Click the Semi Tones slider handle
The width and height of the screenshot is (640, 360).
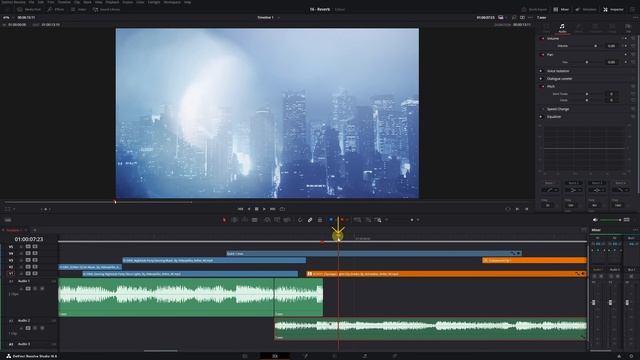pyautogui.click(x=587, y=94)
